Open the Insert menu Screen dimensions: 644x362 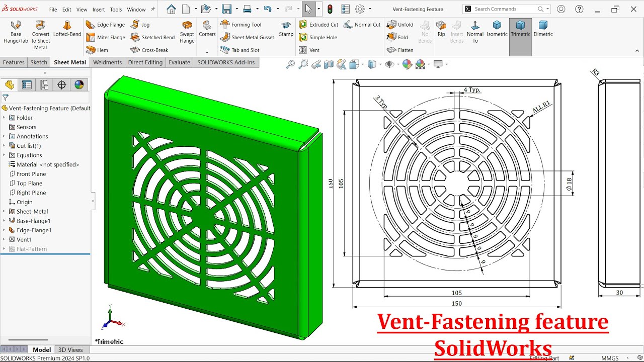click(99, 10)
